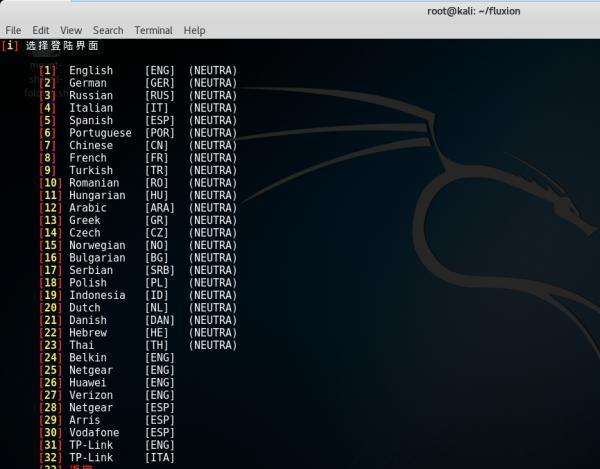Screen dimensions: 600x469
Task: Open the Edit menu
Action: (x=41, y=30)
